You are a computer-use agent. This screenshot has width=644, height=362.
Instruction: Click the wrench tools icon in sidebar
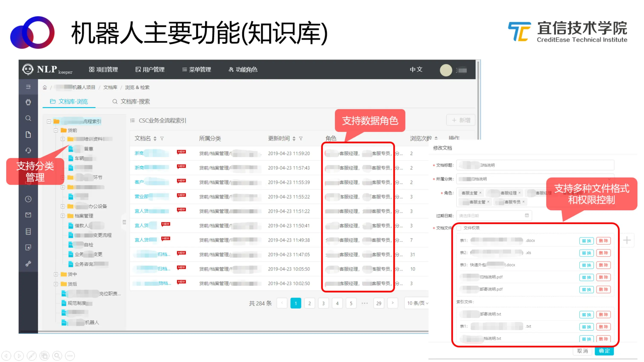[28, 263]
